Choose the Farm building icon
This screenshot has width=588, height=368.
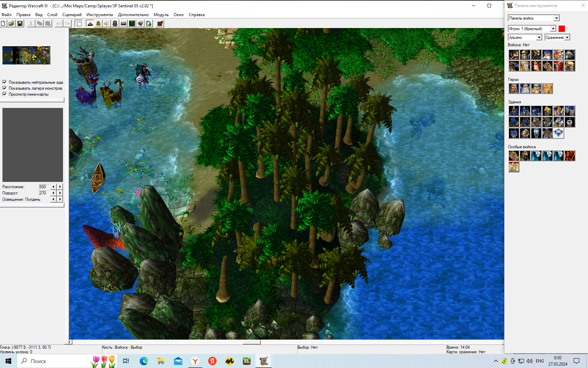547,111
